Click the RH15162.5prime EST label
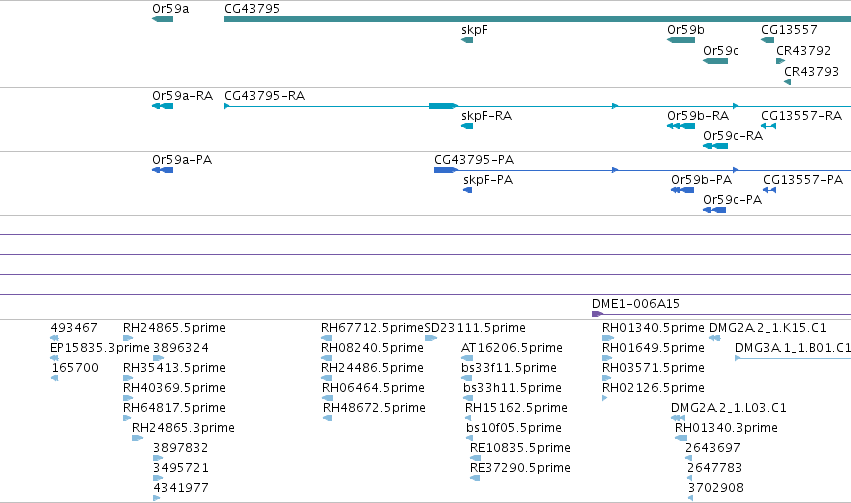Viewport: 851px width, 503px height. pyautogui.click(x=516, y=408)
